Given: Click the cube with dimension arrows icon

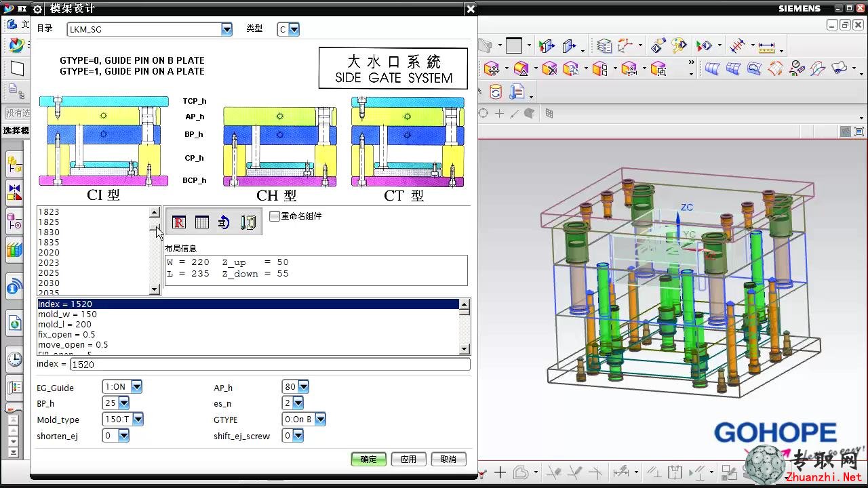Looking at the screenshot, I should pyautogui.click(x=629, y=68).
